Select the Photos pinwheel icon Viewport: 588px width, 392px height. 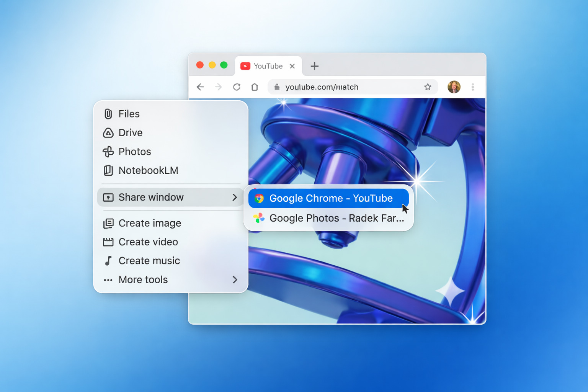click(108, 152)
